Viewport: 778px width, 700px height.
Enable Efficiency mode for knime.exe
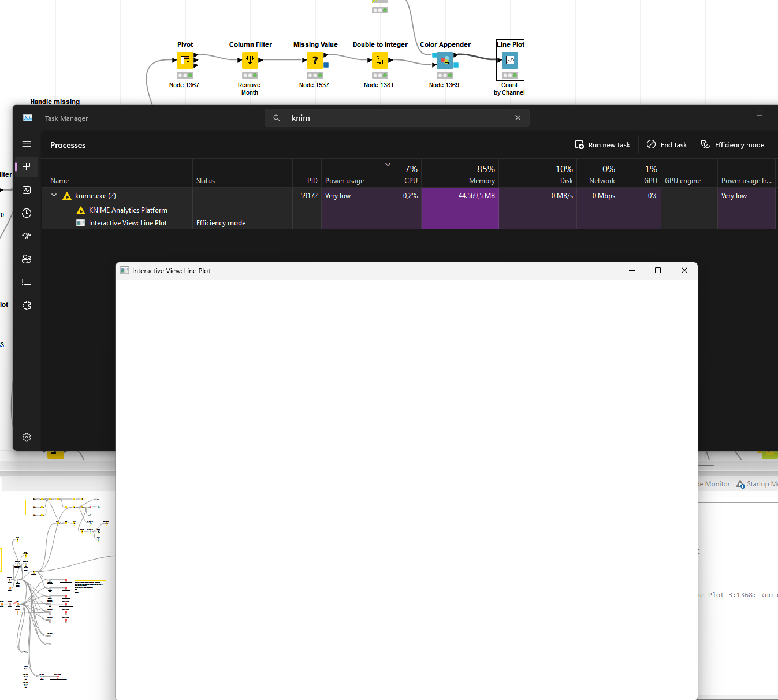[x=733, y=144]
